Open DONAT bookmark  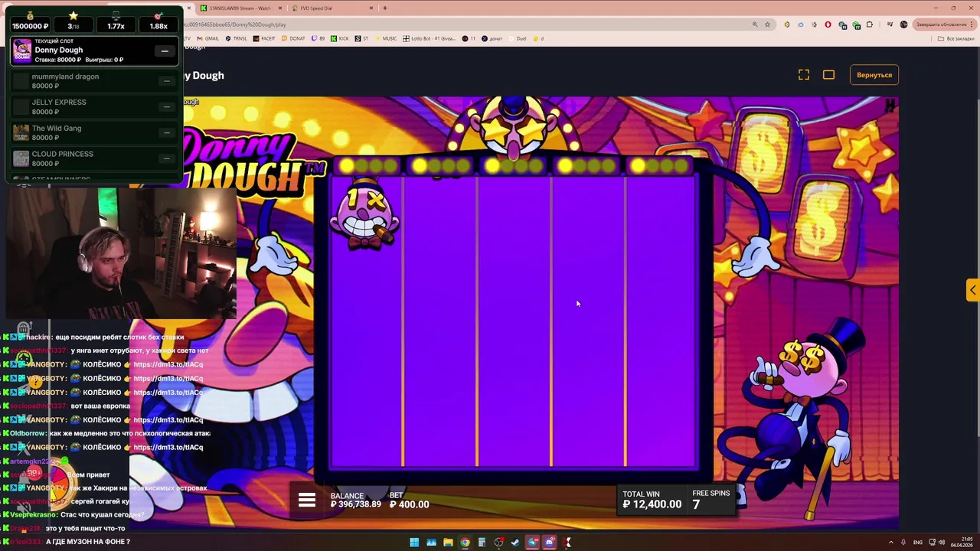[292, 38]
